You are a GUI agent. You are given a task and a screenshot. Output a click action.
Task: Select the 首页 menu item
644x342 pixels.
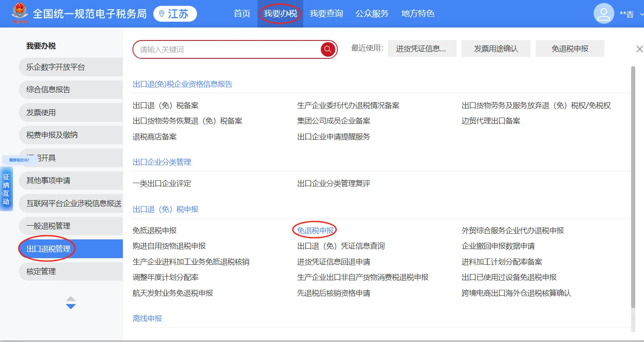point(242,13)
